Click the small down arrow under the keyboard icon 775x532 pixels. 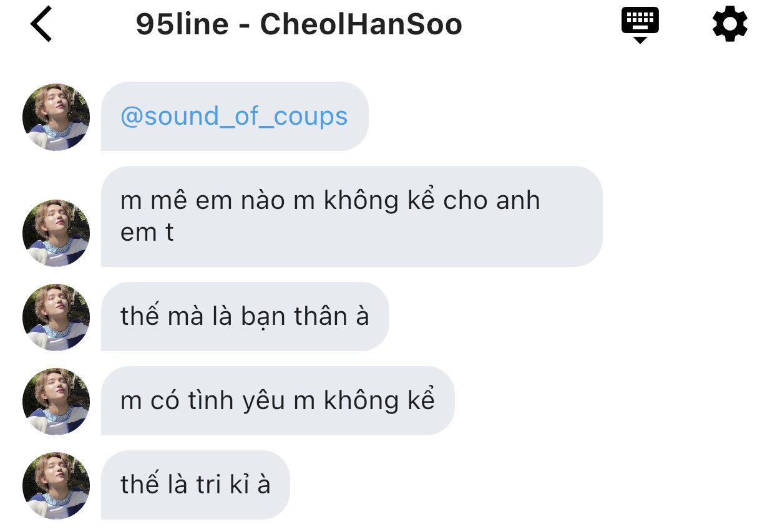click(x=640, y=40)
